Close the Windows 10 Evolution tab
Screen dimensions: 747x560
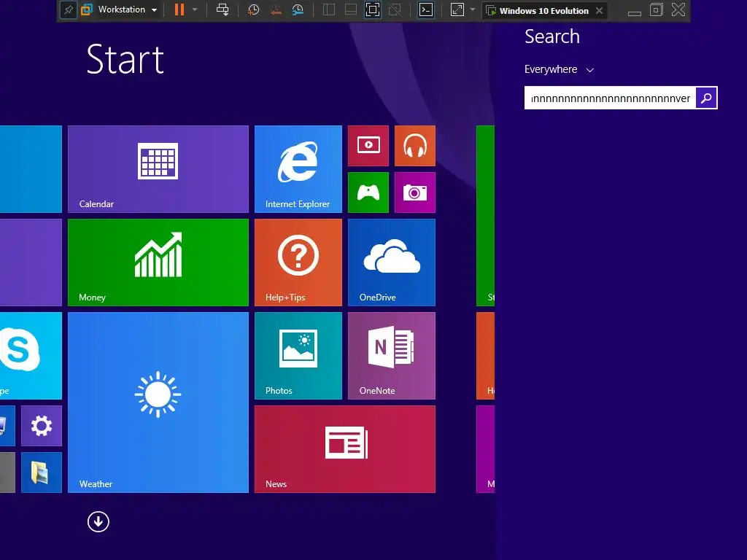600,10
